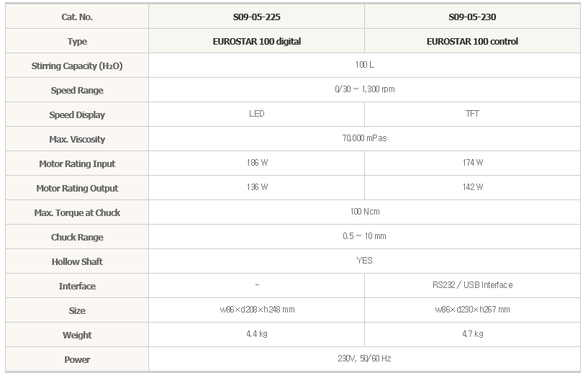The width and height of the screenshot is (588, 378).
Task: Click the RS232 / USB Interface cell
Action: [x=472, y=285]
